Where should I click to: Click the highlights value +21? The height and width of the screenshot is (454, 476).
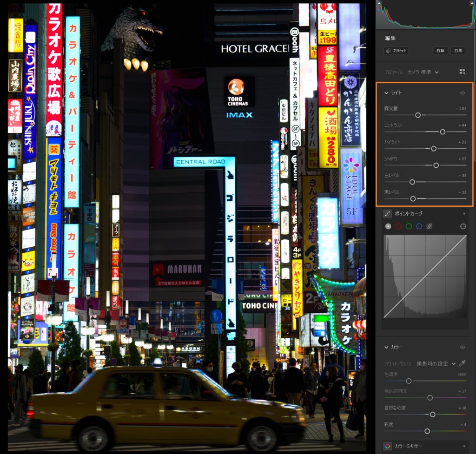pyautogui.click(x=463, y=142)
